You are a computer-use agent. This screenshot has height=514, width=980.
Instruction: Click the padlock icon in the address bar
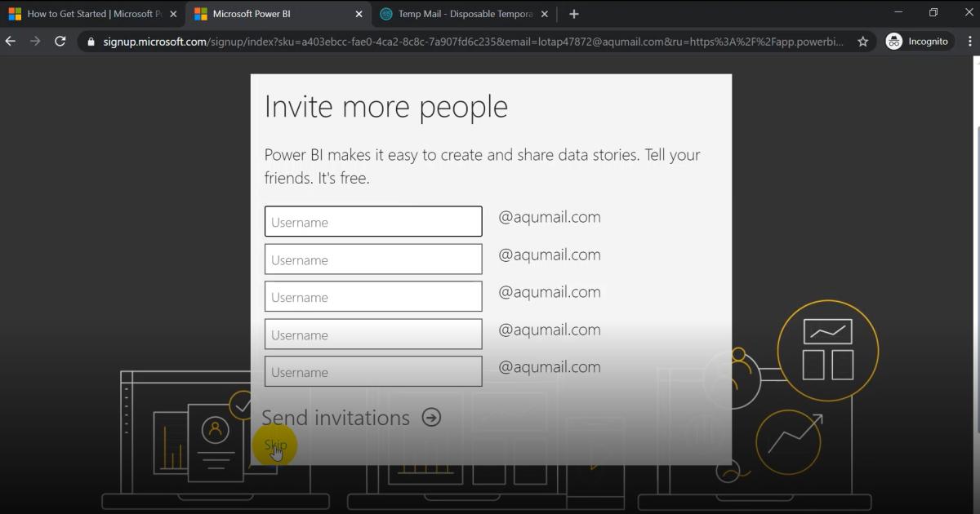click(x=92, y=41)
